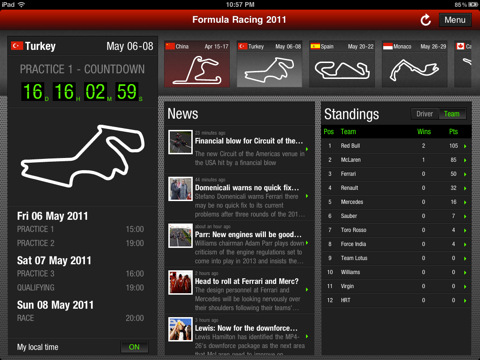Select the Monaco circuit track card
The width and height of the screenshot is (480, 360).
(x=415, y=64)
